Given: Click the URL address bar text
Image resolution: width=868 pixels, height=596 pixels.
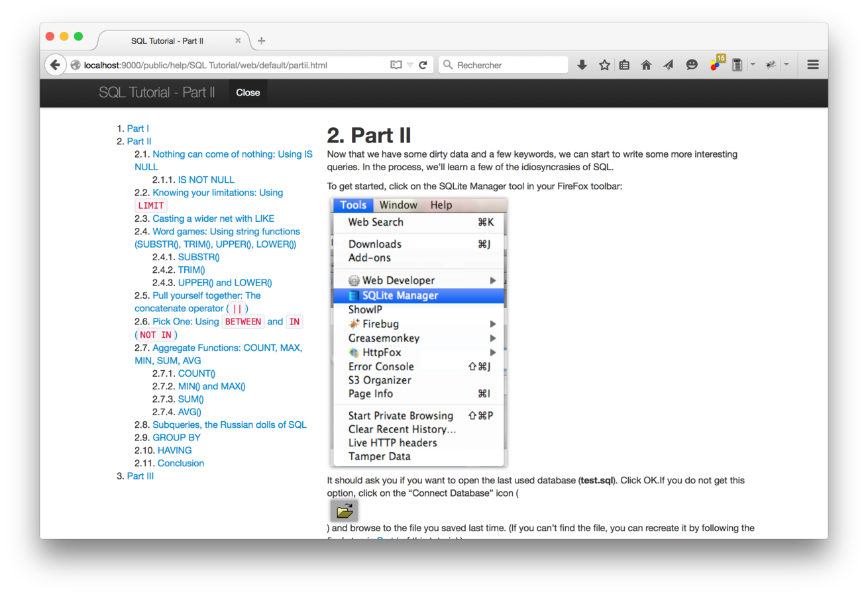Looking at the screenshot, I should pos(205,65).
